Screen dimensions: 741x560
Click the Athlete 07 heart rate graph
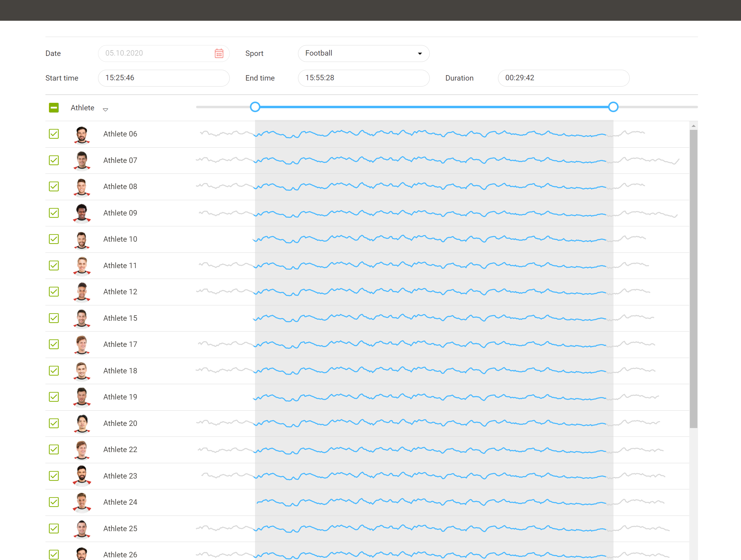point(438,160)
